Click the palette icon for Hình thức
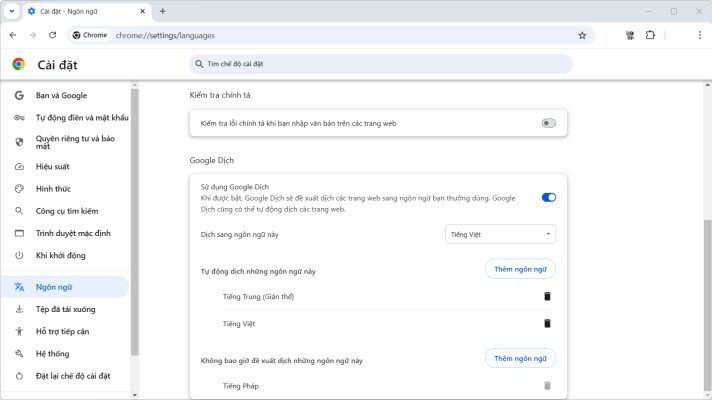712x400 pixels. point(19,189)
